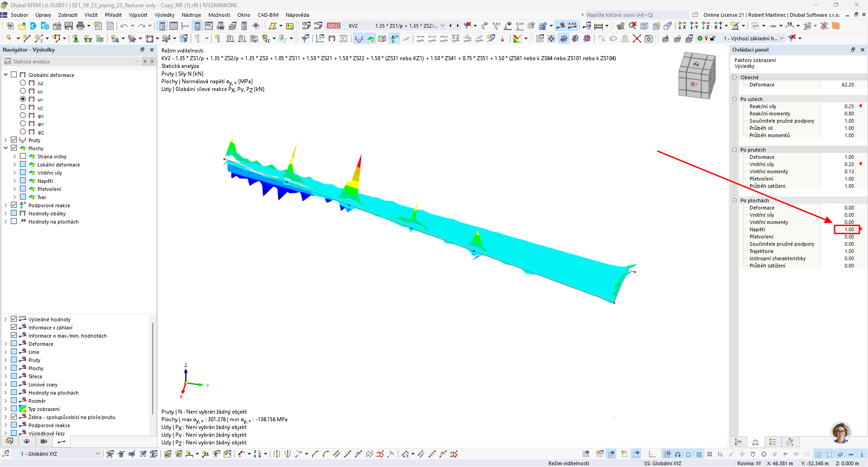The image size is (868, 467).
Task: Show view along X axis
Action: tap(682, 26)
